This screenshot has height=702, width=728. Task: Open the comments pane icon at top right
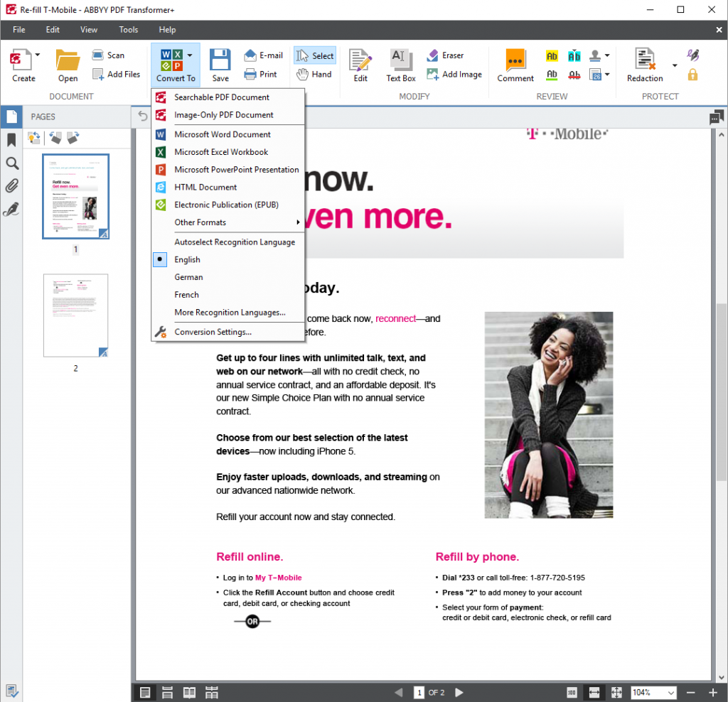pyautogui.click(x=717, y=117)
